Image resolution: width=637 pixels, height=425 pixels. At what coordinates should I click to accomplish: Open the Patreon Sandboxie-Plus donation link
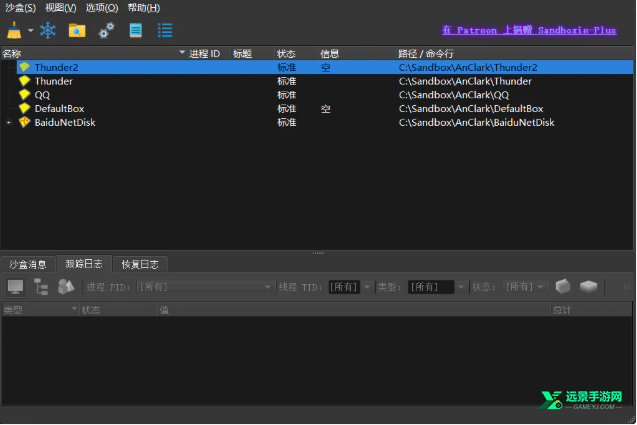click(x=529, y=30)
